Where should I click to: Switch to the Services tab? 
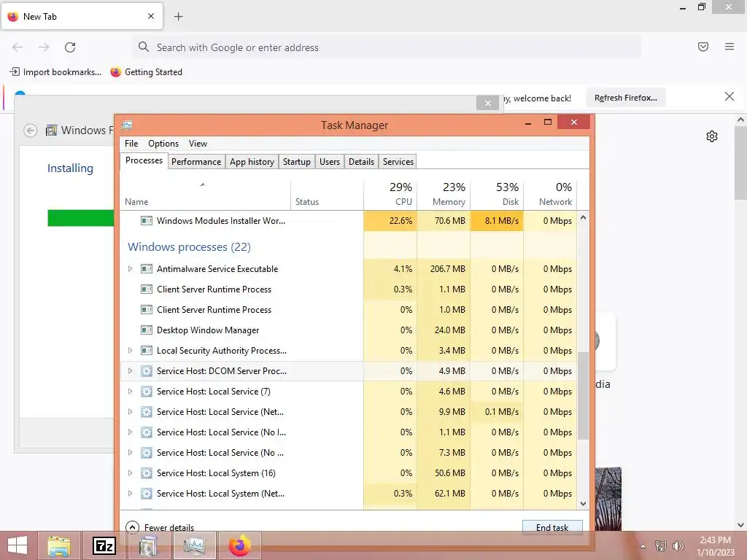tap(398, 161)
